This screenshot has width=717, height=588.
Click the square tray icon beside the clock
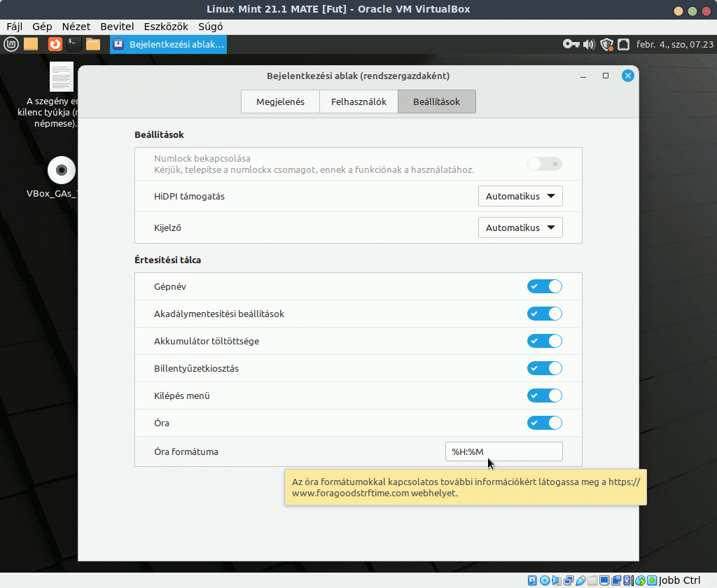pyautogui.click(x=623, y=44)
